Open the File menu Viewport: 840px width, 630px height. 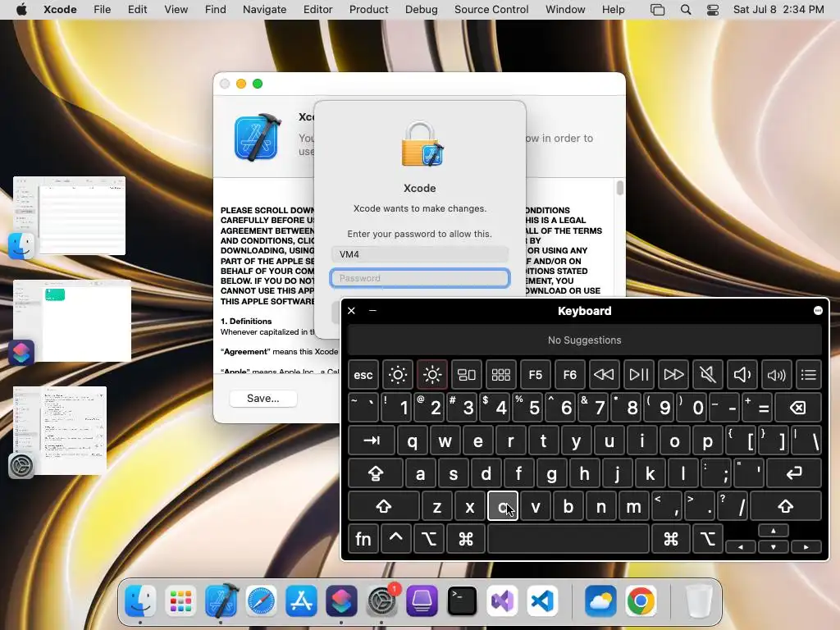102,9
